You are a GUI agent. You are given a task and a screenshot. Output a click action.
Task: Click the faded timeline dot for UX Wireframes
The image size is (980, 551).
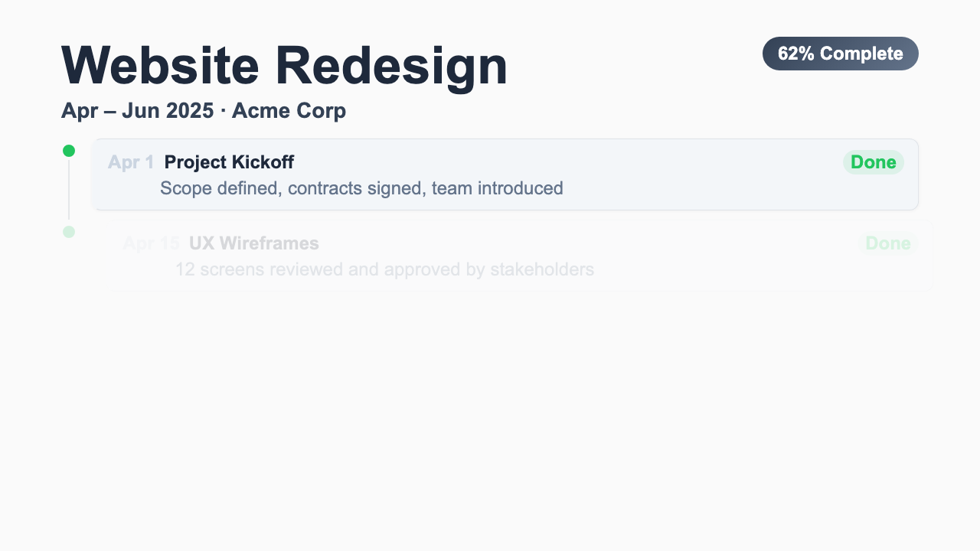(x=69, y=232)
